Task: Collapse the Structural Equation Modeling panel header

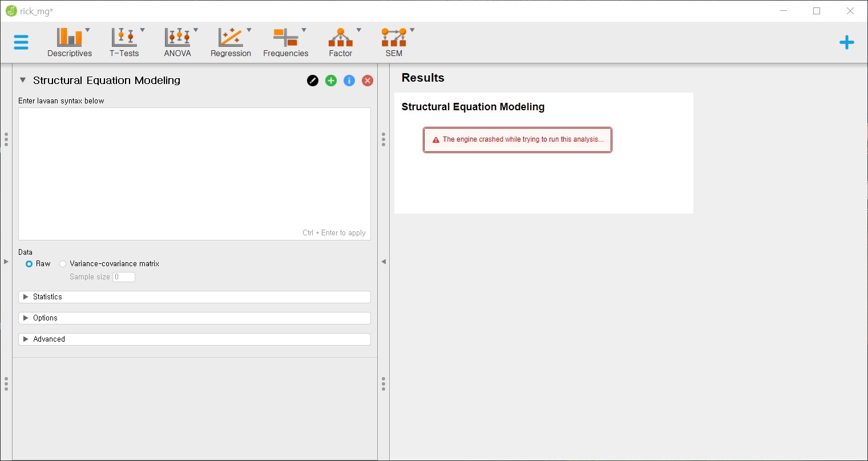Action: (22, 80)
